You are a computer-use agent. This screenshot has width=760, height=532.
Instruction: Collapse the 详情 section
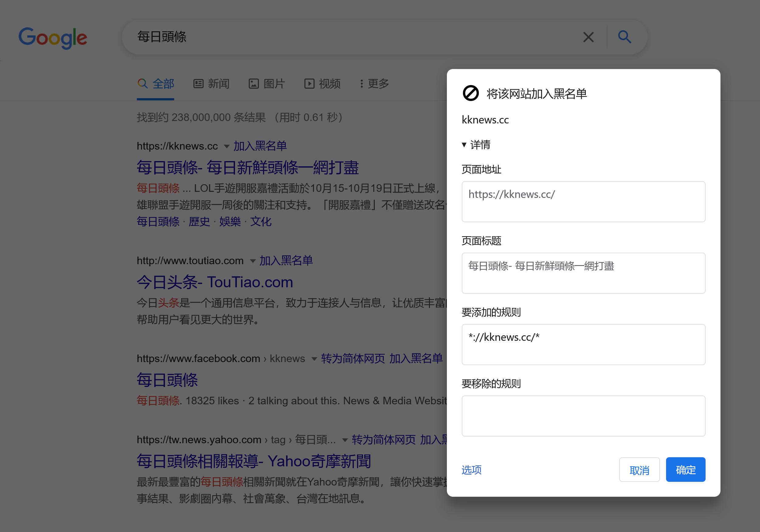pos(465,145)
